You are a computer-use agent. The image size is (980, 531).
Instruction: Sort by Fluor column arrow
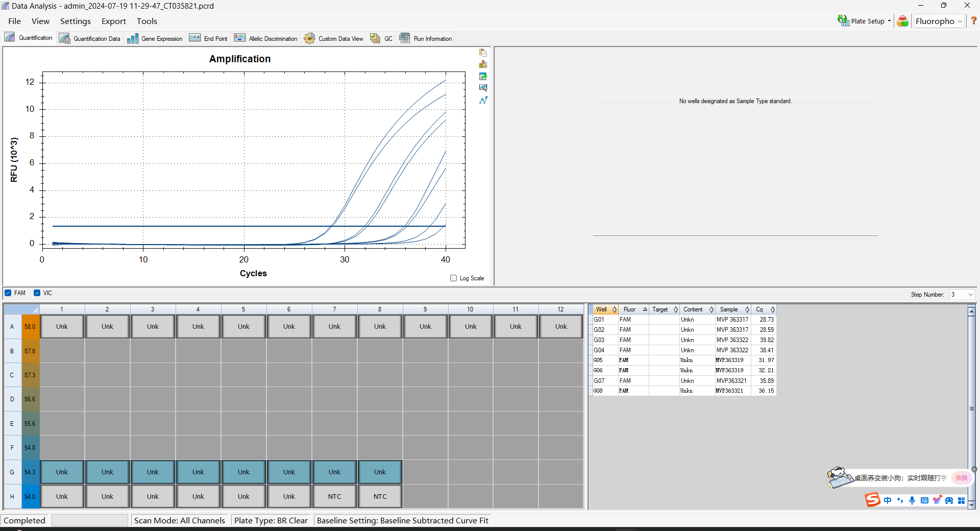tap(645, 309)
